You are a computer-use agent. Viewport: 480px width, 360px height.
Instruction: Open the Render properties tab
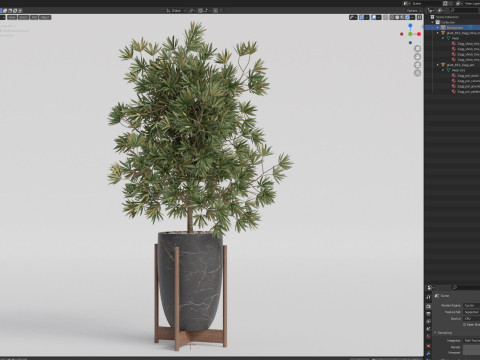tap(428, 306)
